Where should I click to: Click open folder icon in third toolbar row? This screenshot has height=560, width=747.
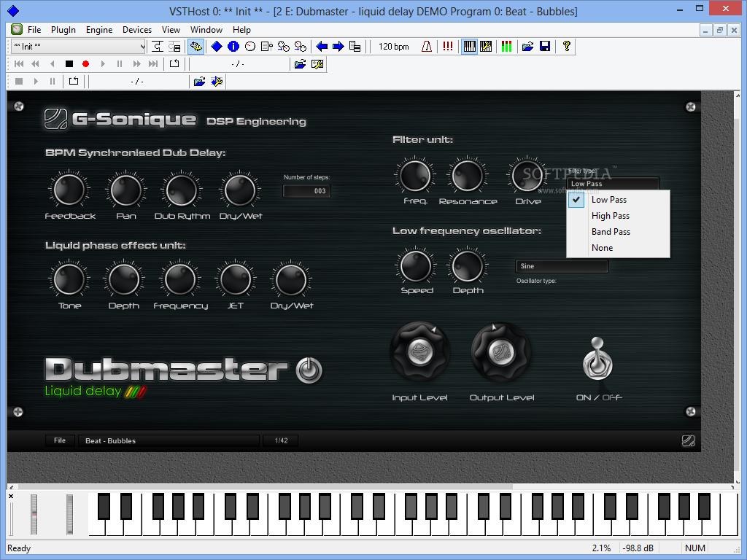pos(200,82)
